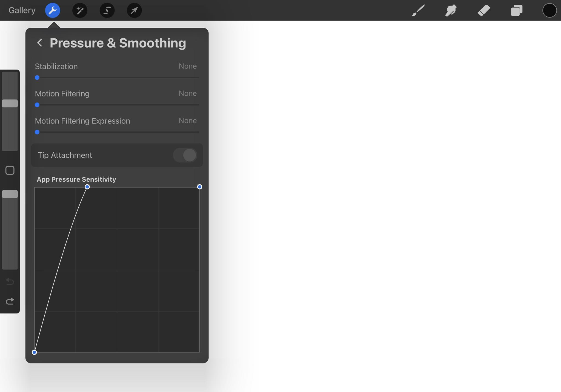Image resolution: width=561 pixels, height=392 pixels.
Task: Disable the Tip Attachment toggle
Action: pos(185,155)
